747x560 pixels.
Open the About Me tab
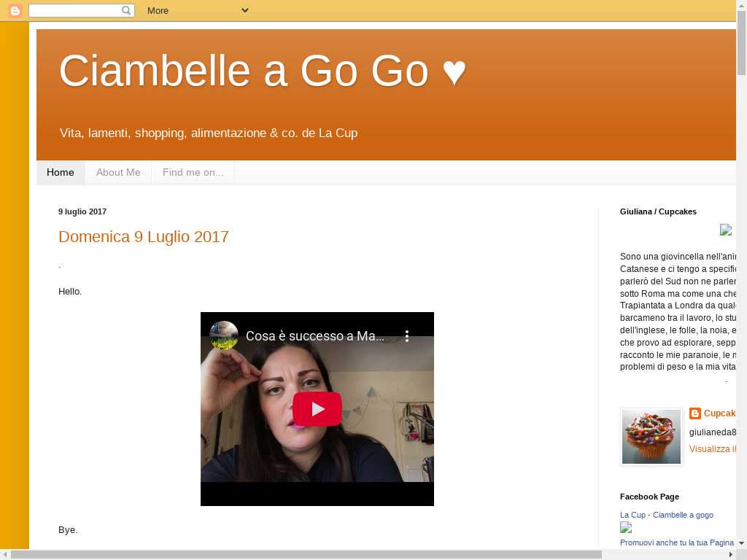(x=118, y=173)
